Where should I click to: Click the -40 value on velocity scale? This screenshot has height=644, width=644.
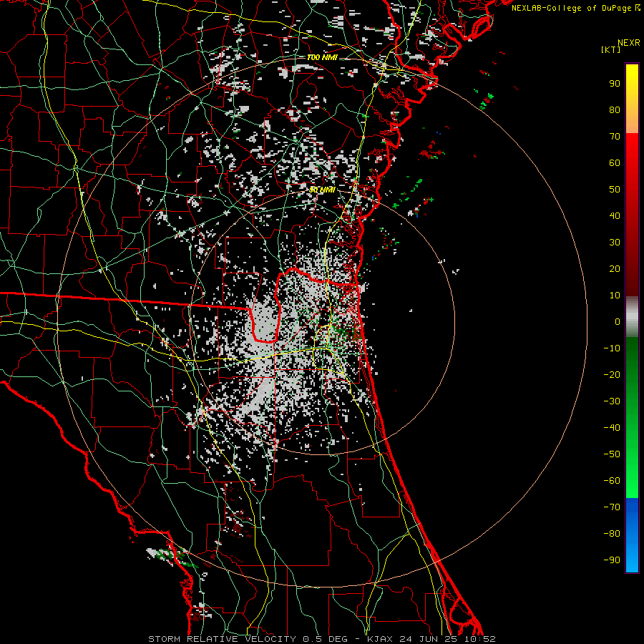tap(612, 428)
